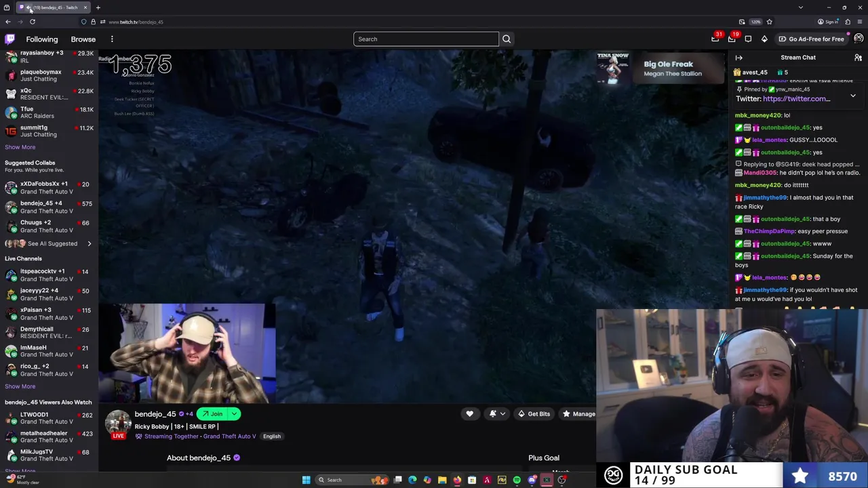Open the Browse page

point(83,39)
